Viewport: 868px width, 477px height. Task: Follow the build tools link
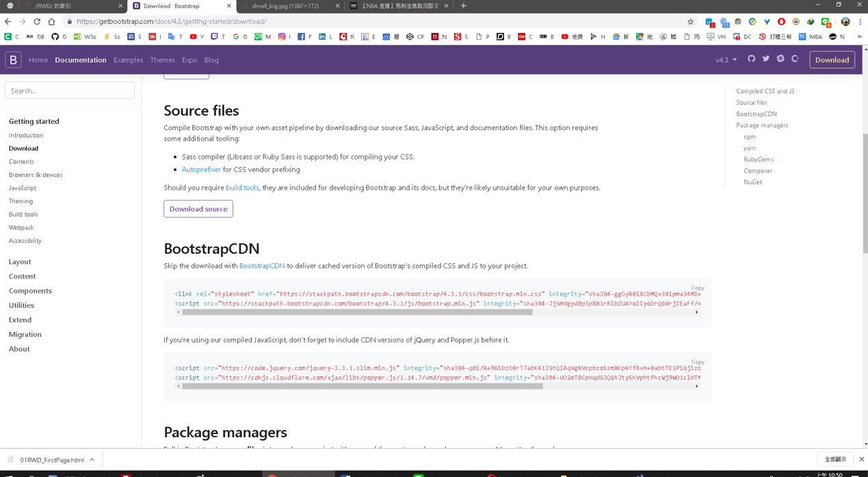242,188
